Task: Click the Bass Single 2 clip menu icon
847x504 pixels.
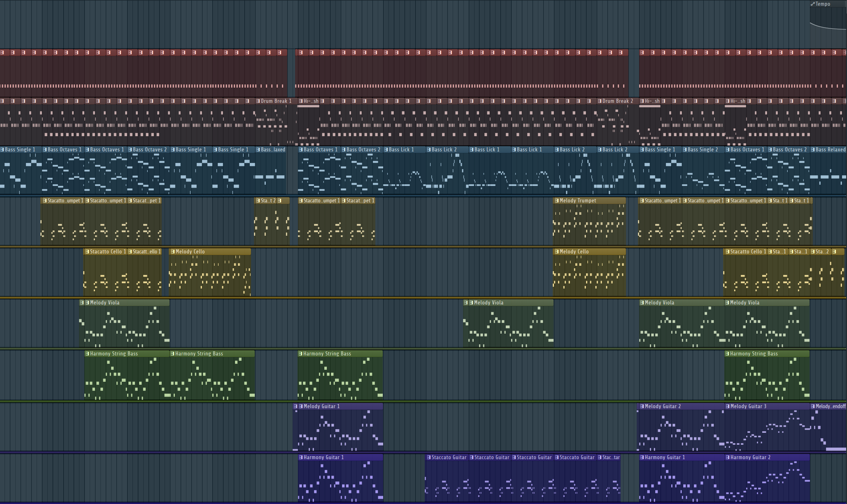Action: (x=685, y=150)
